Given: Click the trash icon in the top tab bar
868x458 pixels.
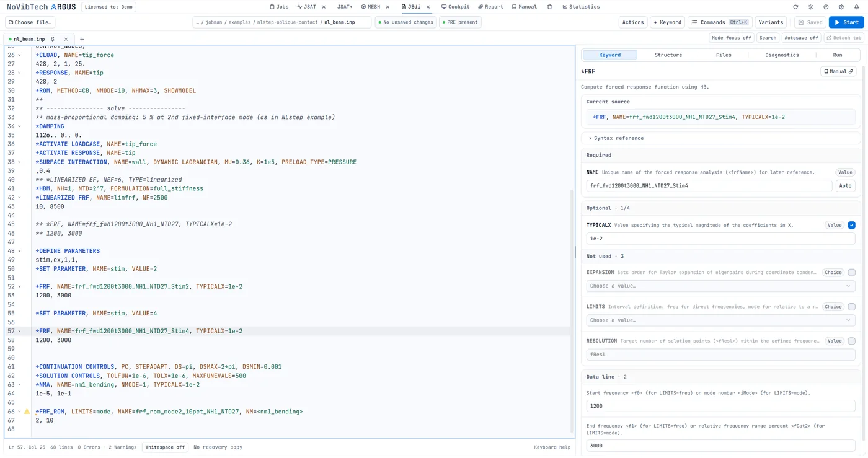Looking at the screenshot, I should pyautogui.click(x=549, y=7).
